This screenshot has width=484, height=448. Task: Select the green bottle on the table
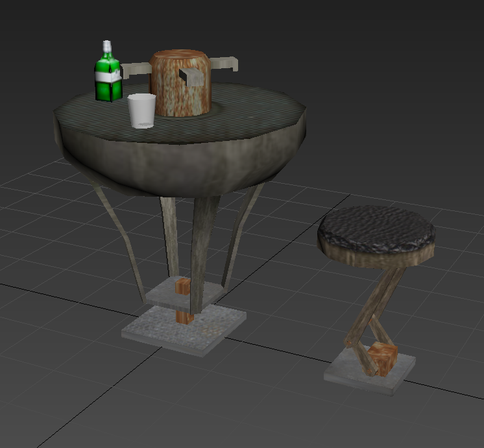pos(108,89)
